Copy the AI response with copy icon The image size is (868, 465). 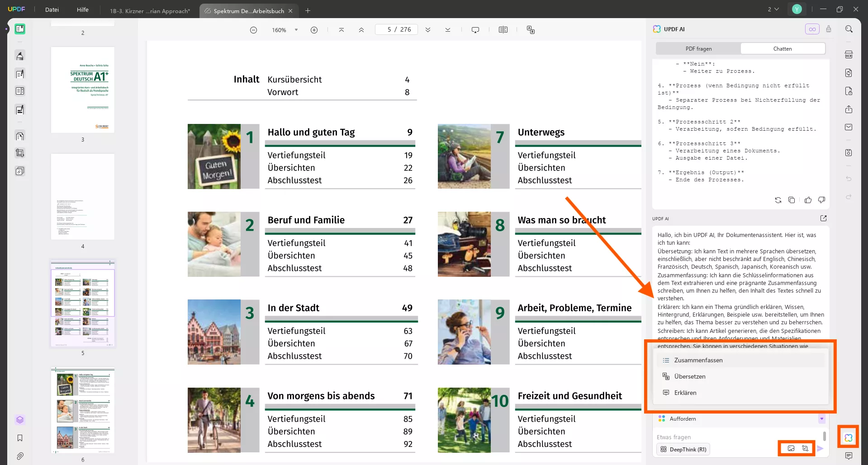pyautogui.click(x=792, y=200)
